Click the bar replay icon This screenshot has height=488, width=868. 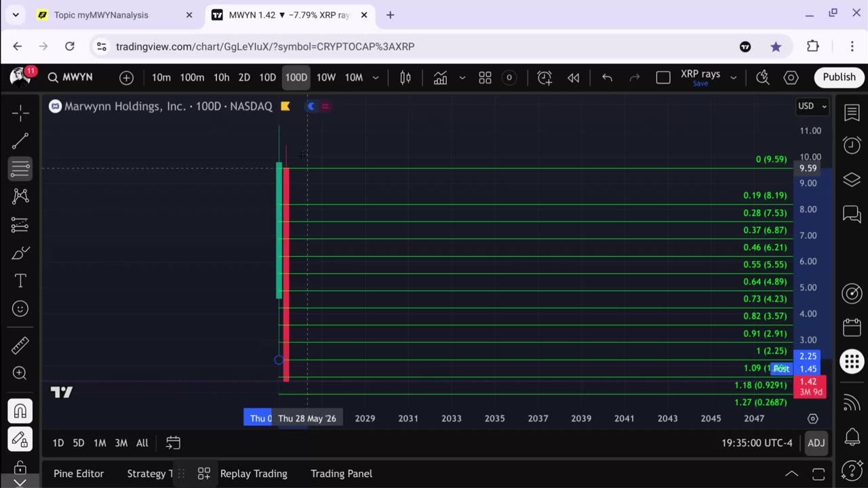pyautogui.click(x=573, y=78)
